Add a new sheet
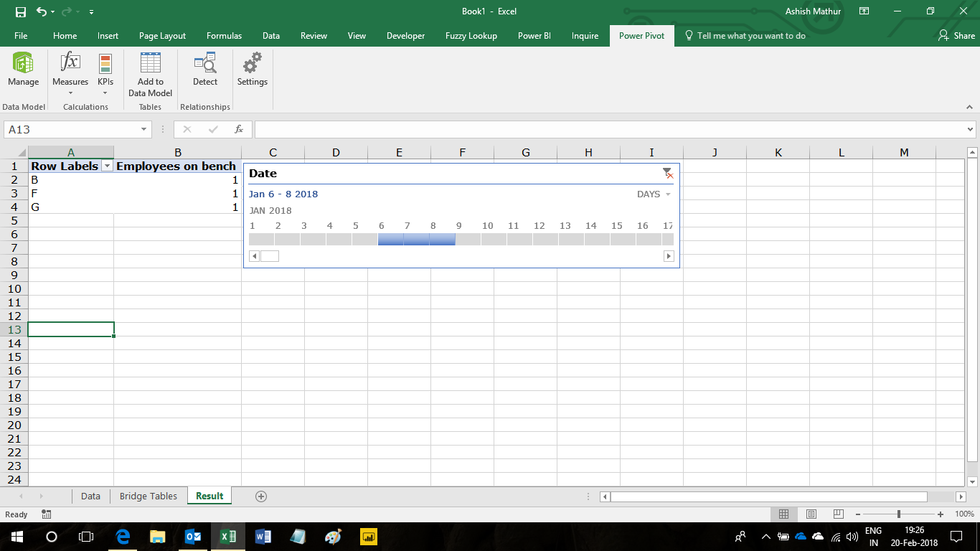The height and width of the screenshot is (551, 980). click(x=261, y=496)
